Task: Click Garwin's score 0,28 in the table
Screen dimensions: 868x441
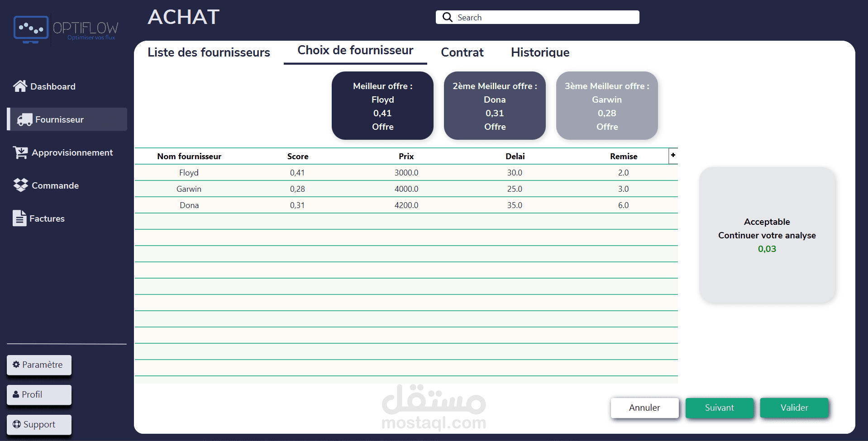Action: 297,189
